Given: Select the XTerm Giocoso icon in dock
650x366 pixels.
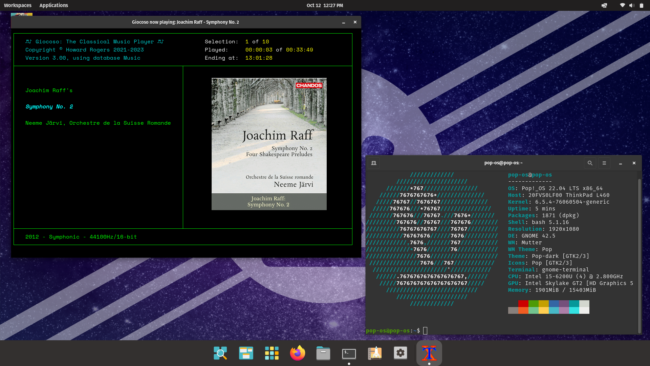Looking at the screenshot, I should 429,353.
